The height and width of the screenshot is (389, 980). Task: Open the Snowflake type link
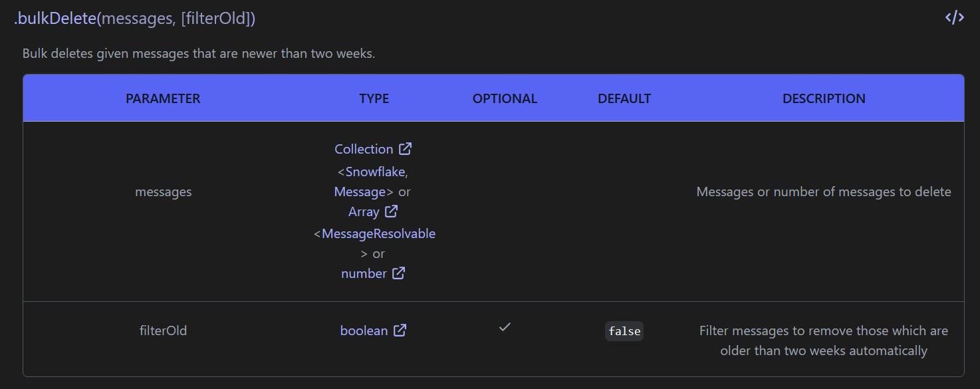point(375,172)
